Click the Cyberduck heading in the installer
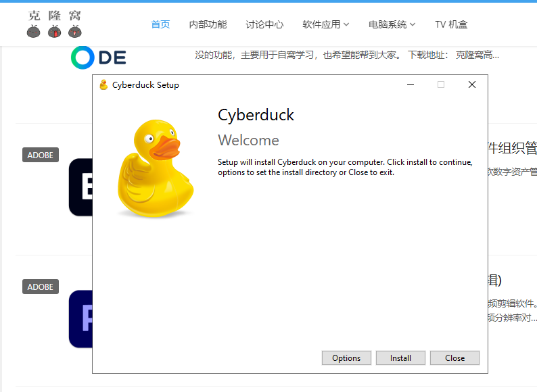Screen dimensions: 537x392 pos(256,115)
